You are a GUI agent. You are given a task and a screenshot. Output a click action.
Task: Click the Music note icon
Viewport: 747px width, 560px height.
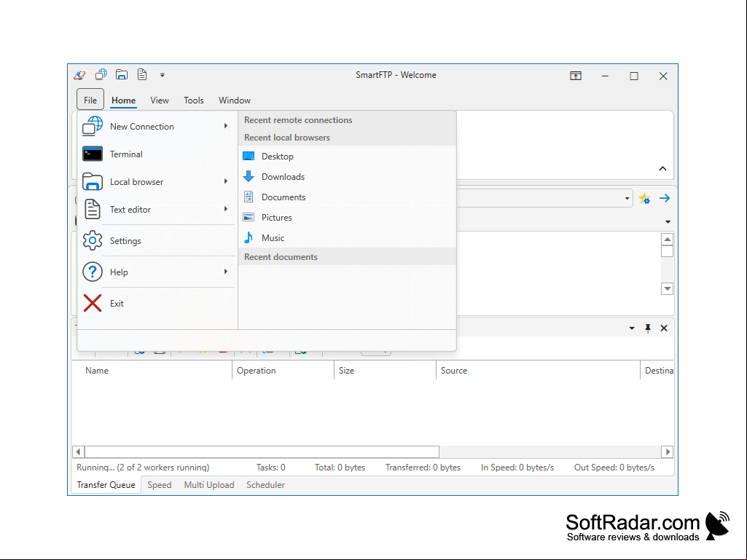(x=249, y=237)
